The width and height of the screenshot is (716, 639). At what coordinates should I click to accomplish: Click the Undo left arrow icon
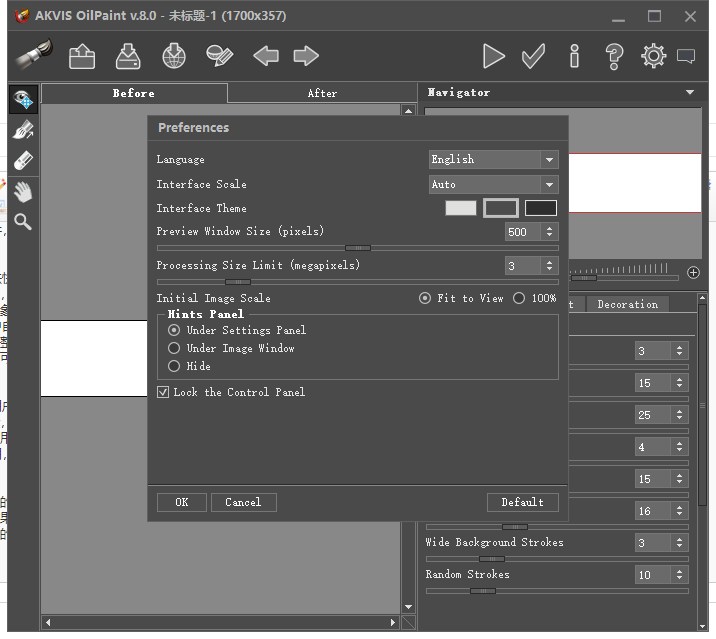tap(266, 56)
